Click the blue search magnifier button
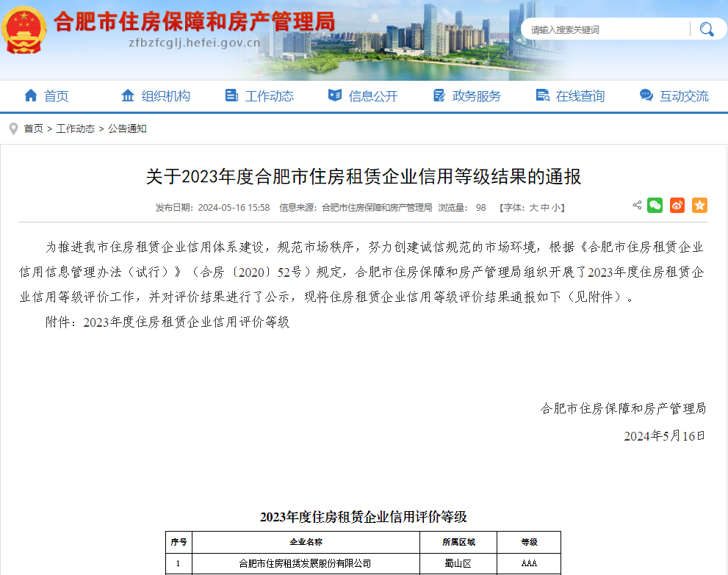 [706, 29]
